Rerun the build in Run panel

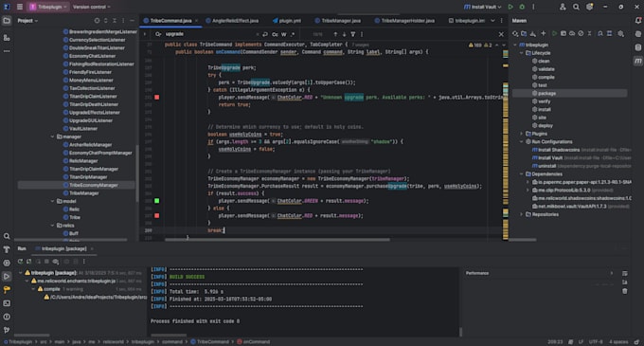[20, 262]
